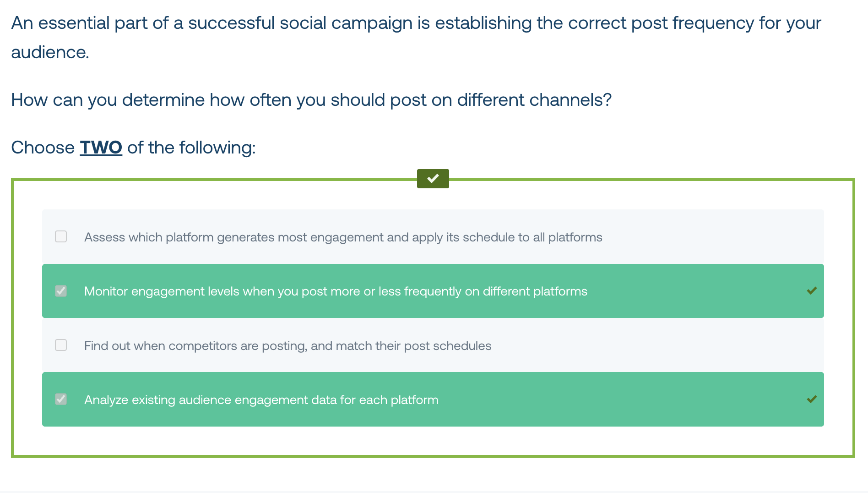The width and height of the screenshot is (868, 493).
Task: Click the 'An essential part of a successful' sentence
Action: pyautogui.click(x=416, y=23)
